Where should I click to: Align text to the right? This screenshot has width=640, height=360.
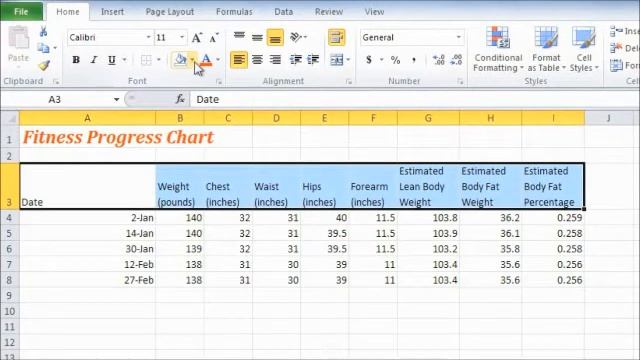point(276,60)
